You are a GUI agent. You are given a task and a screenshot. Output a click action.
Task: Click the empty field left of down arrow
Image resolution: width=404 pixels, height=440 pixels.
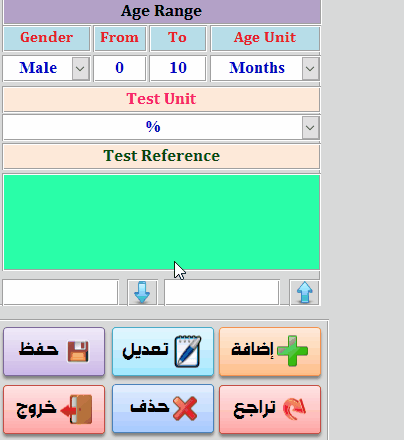(x=60, y=292)
